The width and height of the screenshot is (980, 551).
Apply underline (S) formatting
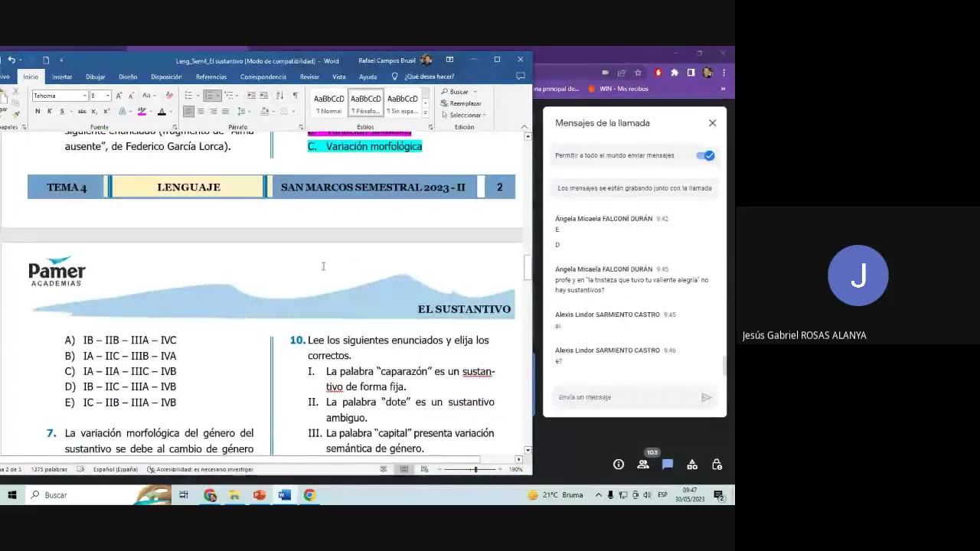tap(61, 112)
